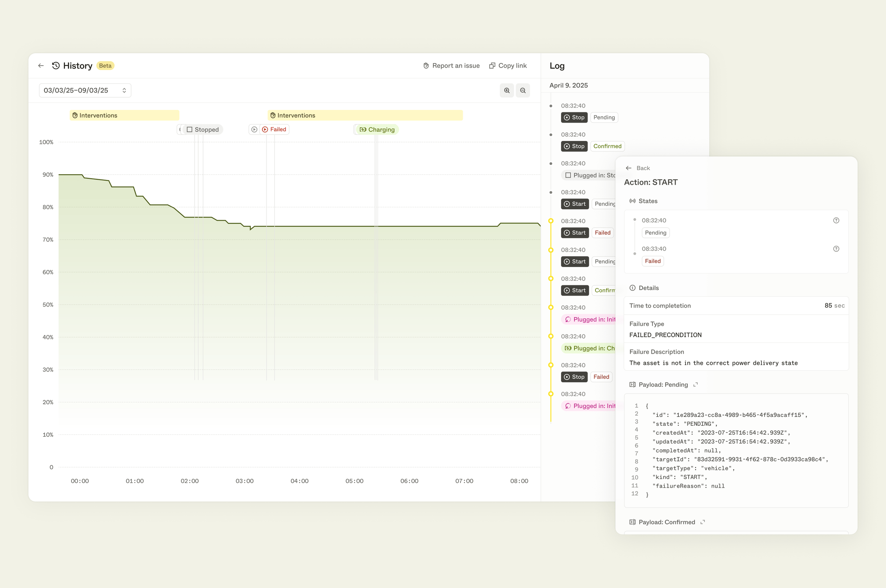
Task: Click the Beta badge next to History
Action: (x=105, y=65)
